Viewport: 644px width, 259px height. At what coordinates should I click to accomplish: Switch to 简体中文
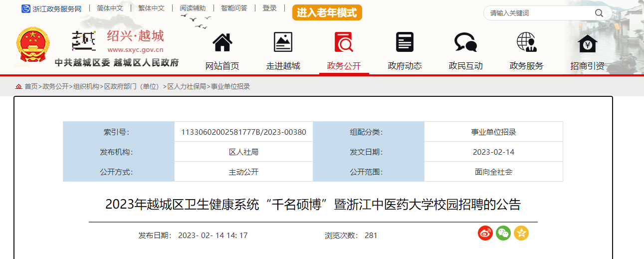pos(110,8)
